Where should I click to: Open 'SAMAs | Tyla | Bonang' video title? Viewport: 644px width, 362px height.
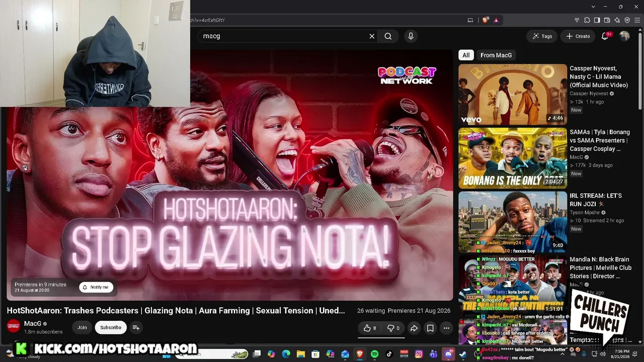pos(600,140)
